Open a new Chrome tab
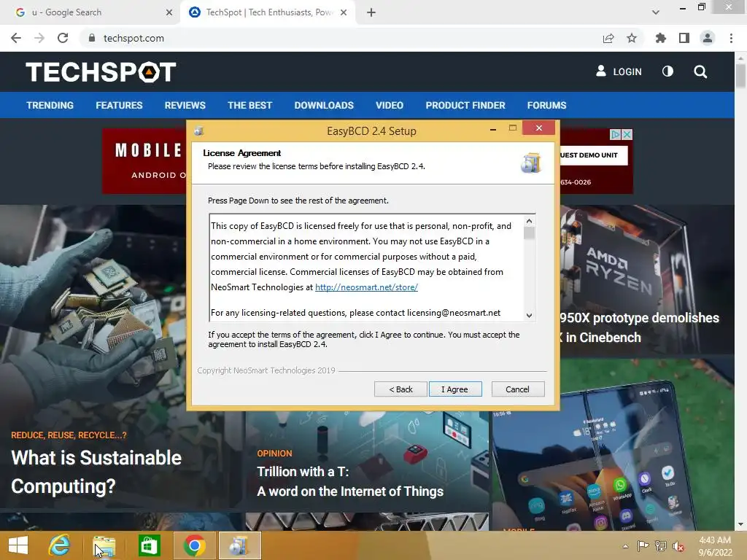747x560 pixels. point(371,12)
